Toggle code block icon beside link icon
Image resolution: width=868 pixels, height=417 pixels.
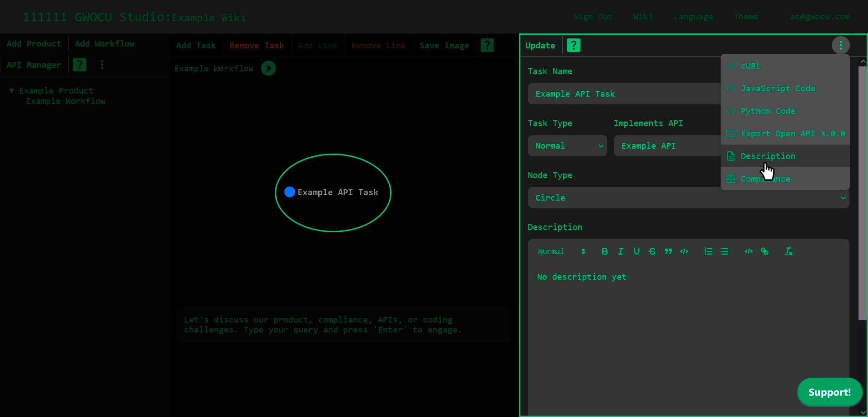[749, 251]
